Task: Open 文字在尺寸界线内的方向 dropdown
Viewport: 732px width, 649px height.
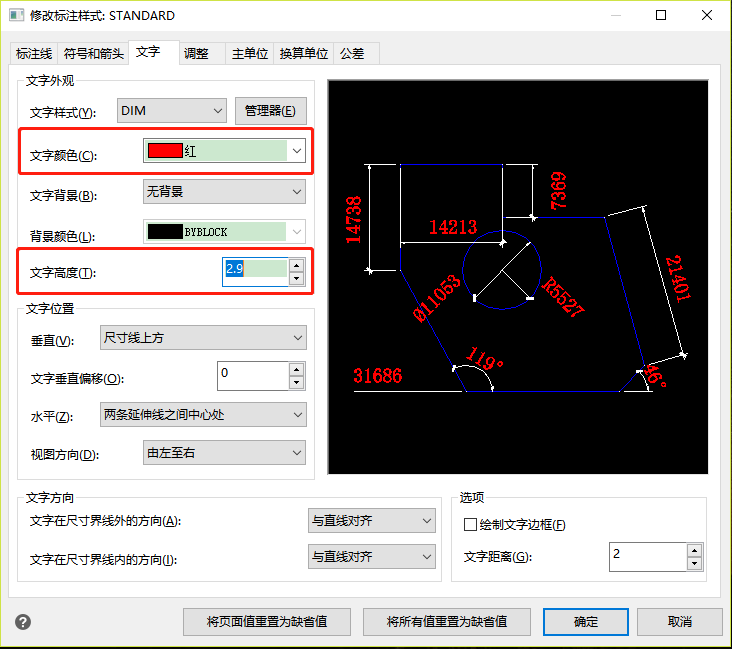Action: click(x=372, y=557)
